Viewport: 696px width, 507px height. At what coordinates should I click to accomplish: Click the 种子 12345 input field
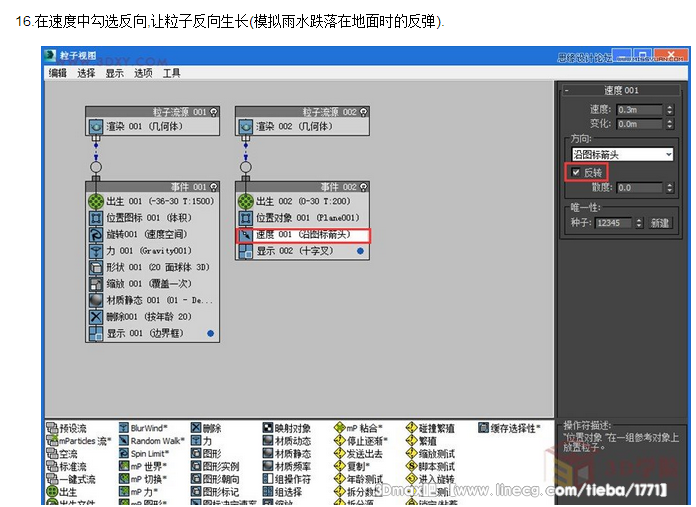[613, 223]
